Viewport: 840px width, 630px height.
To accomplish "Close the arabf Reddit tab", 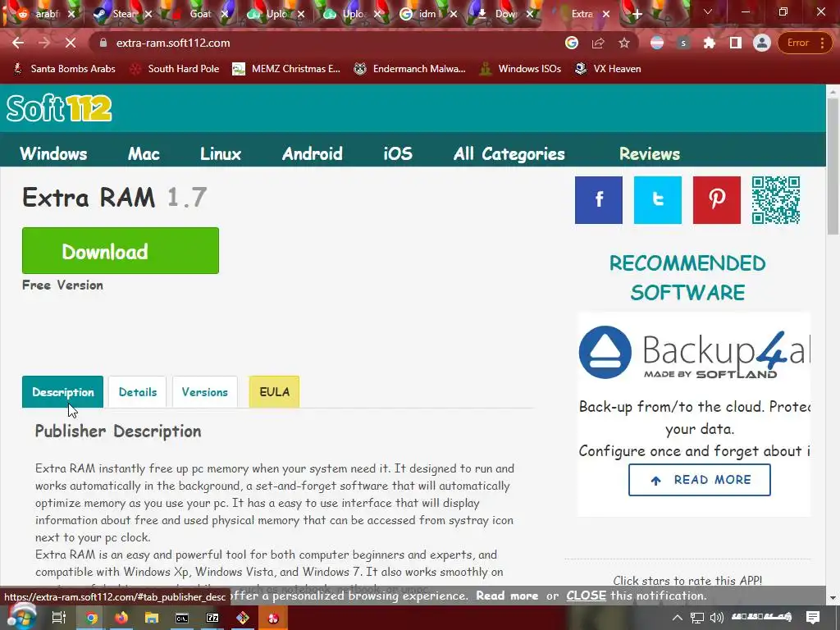I will [71, 14].
